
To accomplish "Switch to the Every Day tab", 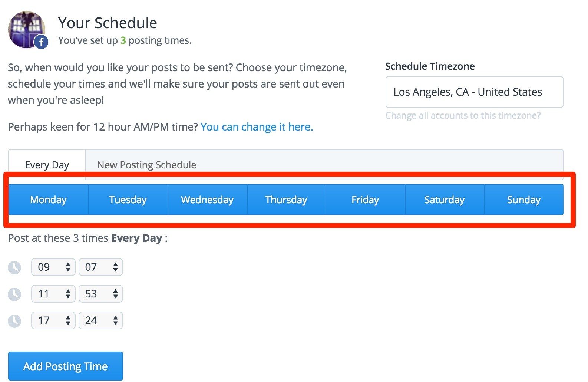I will coord(47,164).
